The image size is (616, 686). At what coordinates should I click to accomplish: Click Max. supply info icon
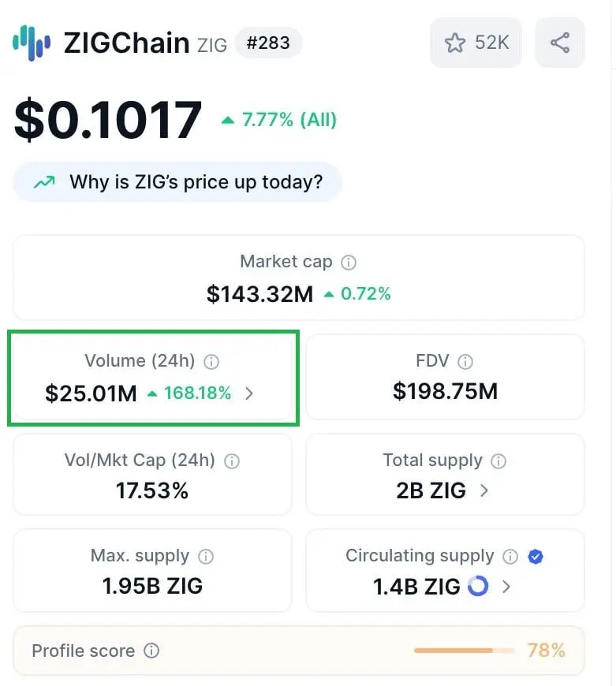(x=206, y=557)
